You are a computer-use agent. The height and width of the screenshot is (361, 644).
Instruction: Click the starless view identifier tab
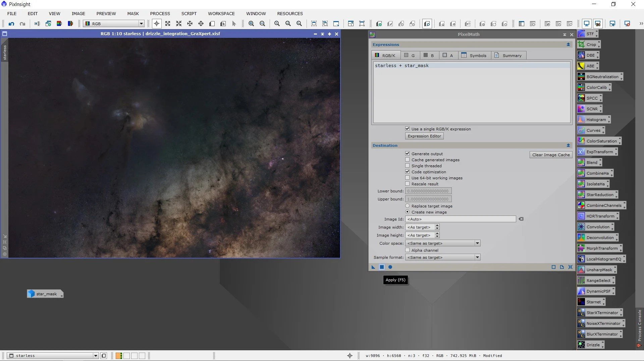point(5,53)
